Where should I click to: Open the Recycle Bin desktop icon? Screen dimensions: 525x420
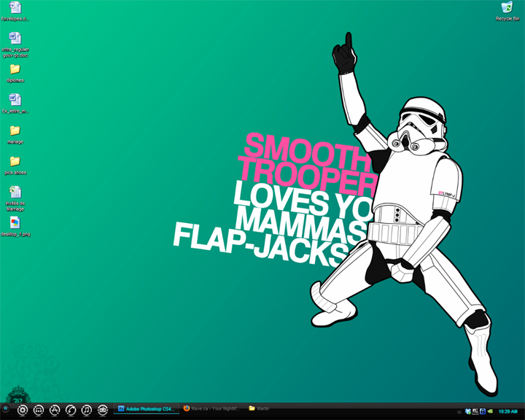507,11
